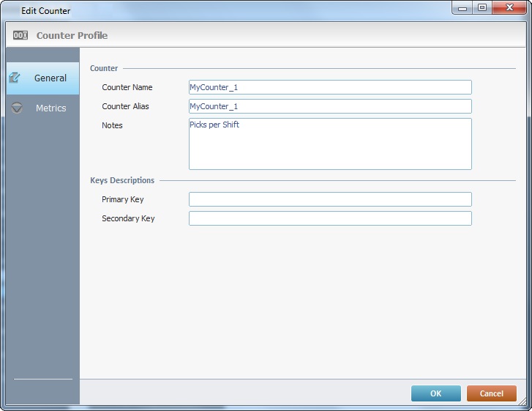Click the Secondary Key label
The image size is (532, 411).
(x=128, y=218)
